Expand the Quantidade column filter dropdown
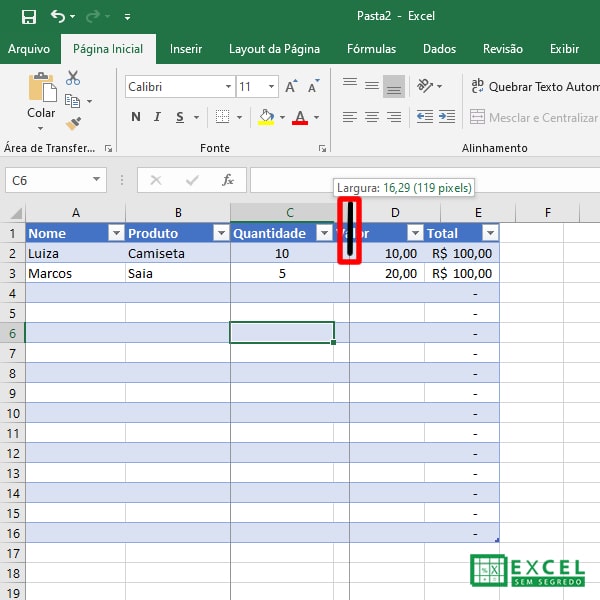 click(323, 233)
